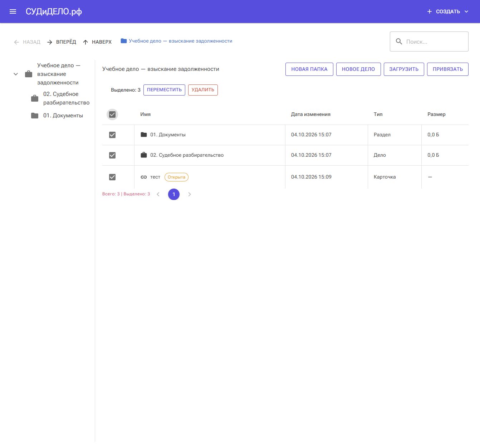Go up one level with НАВЕРХ
Viewport: 480px width, 448px height.
pos(97,42)
